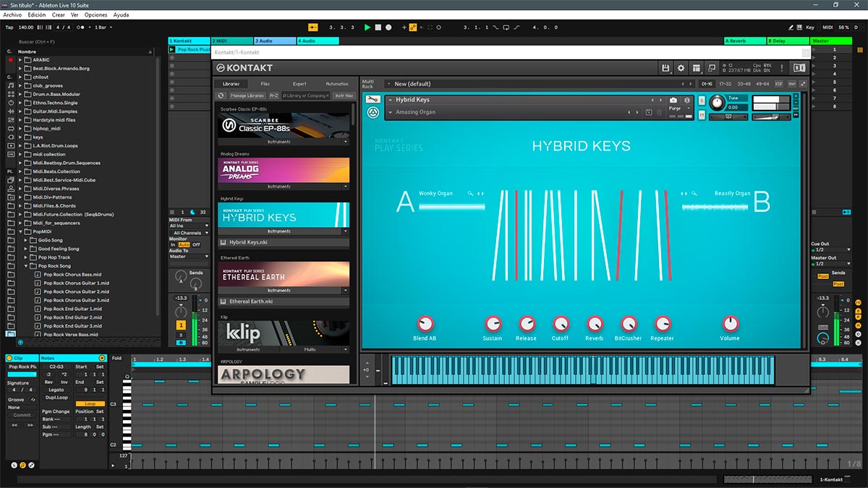The height and width of the screenshot is (488, 868).
Task: Switch to Kontakt Automation tab
Action: pos(337,84)
